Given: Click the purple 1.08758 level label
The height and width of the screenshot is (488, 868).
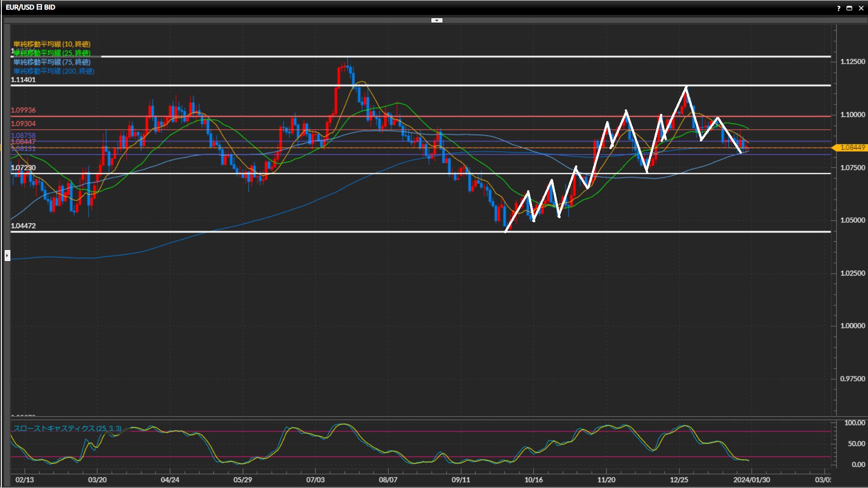Looking at the screenshot, I should [23, 135].
